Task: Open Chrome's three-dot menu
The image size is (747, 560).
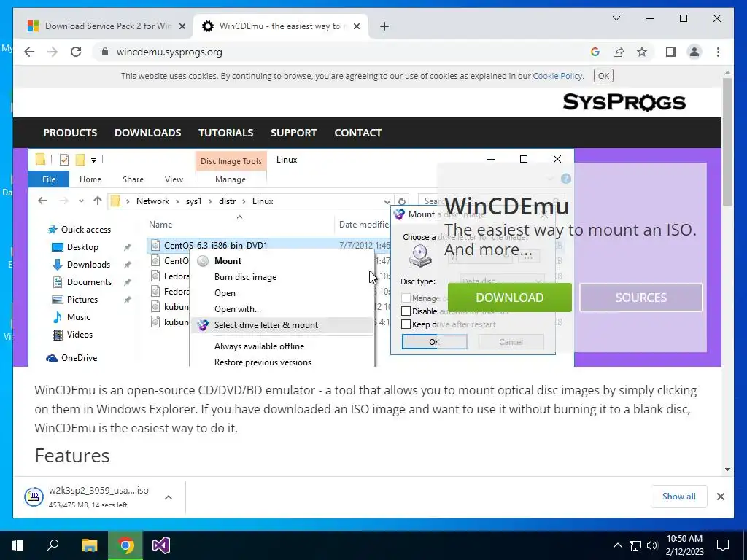Action: (x=718, y=52)
